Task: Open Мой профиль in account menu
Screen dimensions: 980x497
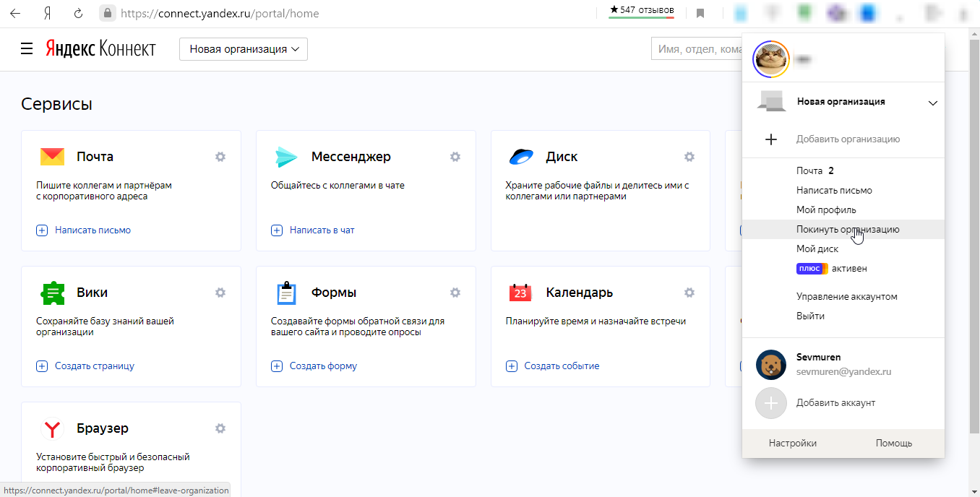Action: point(826,210)
